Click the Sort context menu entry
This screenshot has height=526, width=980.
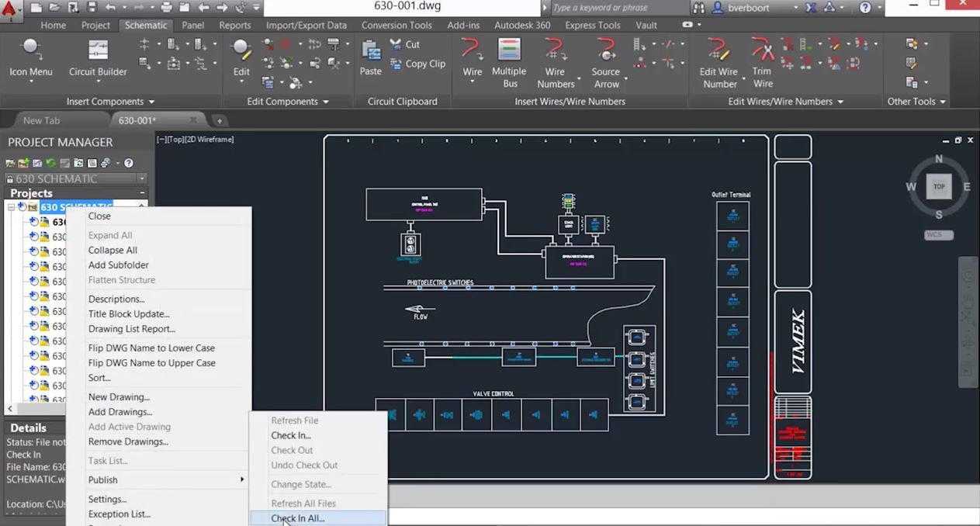coord(99,377)
